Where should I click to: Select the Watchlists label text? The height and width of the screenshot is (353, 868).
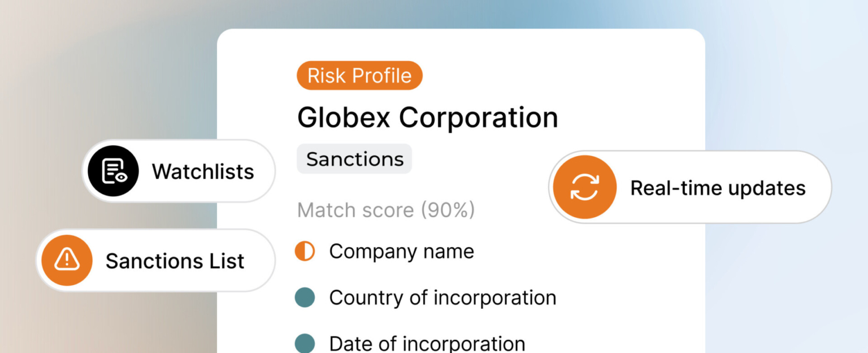point(203,171)
